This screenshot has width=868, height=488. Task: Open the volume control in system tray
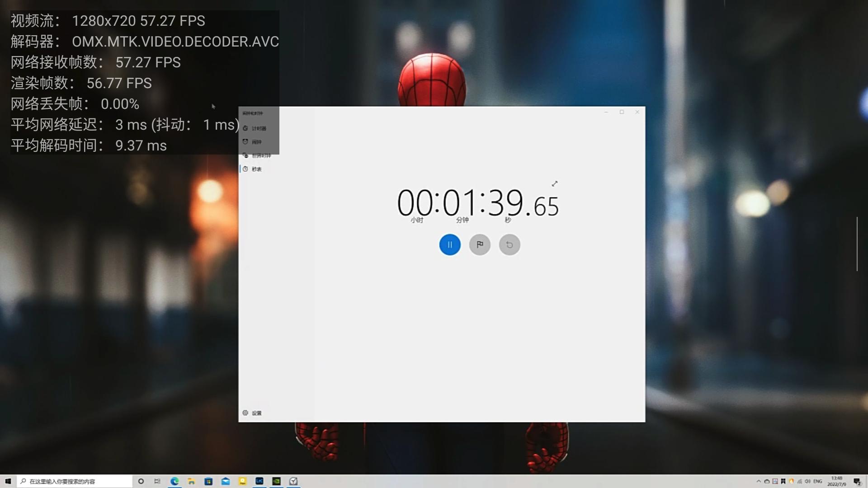(807, 481)
